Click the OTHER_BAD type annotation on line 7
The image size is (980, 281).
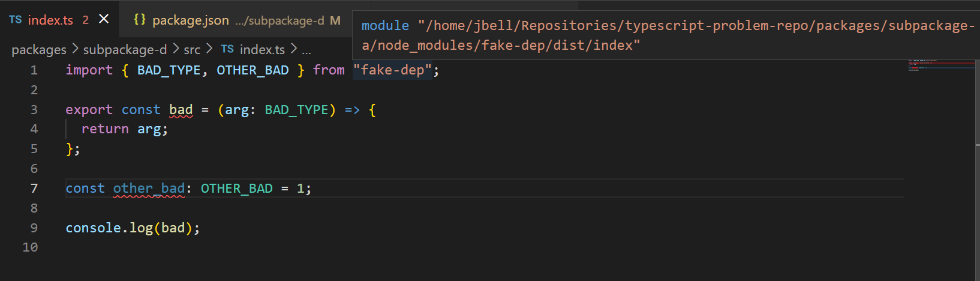[x=236, y=189]
